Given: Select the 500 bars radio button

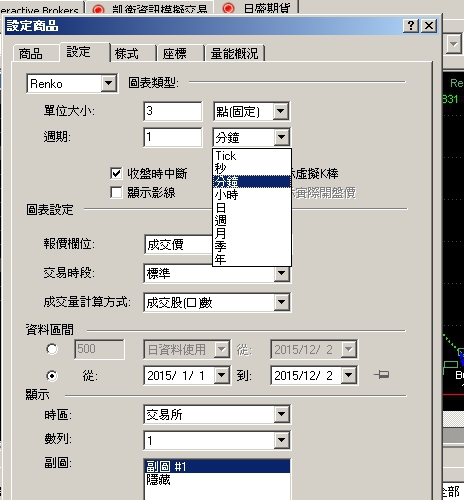Looking at the screenshot, I should [x=52, y=349].
